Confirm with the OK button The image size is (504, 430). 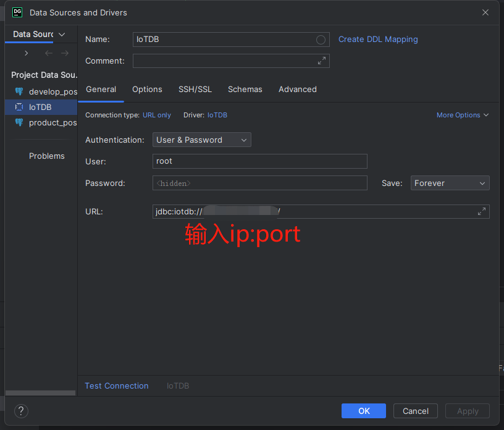pos(364,411)
